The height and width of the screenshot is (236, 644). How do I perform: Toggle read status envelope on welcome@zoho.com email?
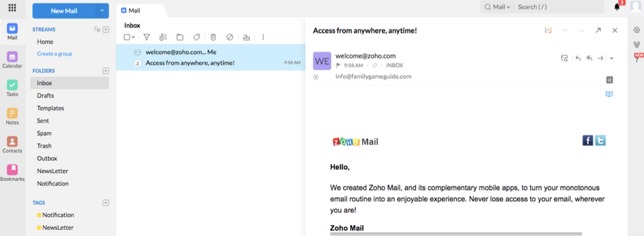pyautogui.click(x=138, y=52)
